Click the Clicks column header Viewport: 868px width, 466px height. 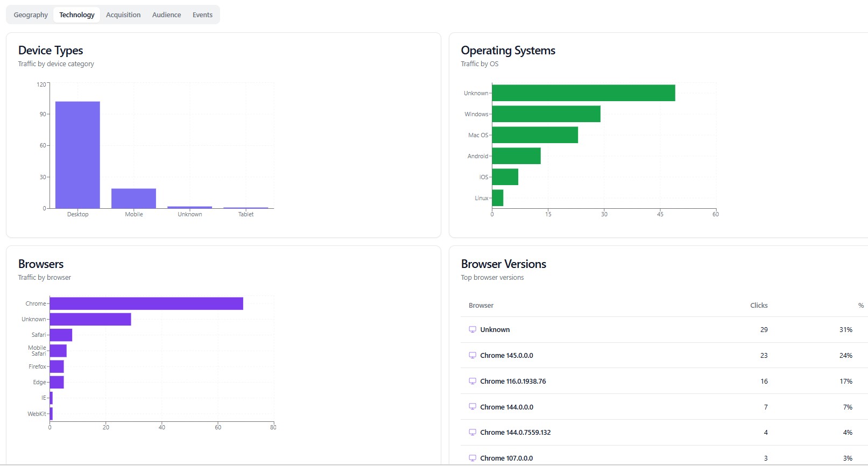759,305
